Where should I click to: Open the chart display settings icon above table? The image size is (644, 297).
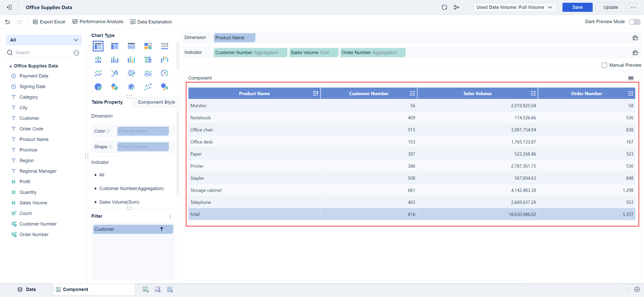pyautogui.click(x=631, y=78)
